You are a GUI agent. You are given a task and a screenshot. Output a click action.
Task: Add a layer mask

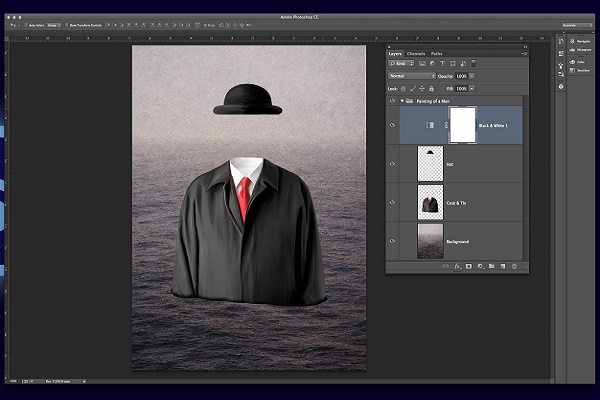point(468,266)
